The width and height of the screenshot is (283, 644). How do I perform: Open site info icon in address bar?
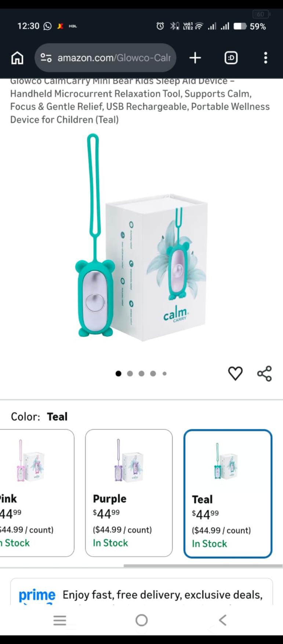(x=46, y=58)
